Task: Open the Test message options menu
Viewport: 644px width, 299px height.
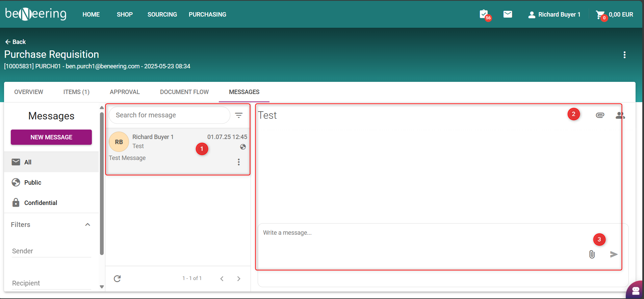Action: pyautogui.click(x=239, y=162)
